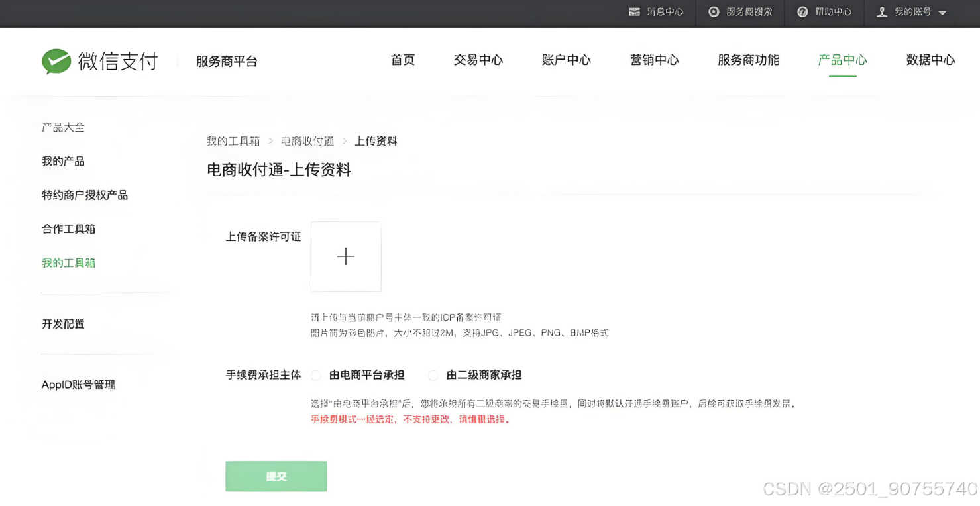Viewport: 980px width, 506px height.
Task: Click the WeChat Pay green logo icon
Action: pos(56,61)
